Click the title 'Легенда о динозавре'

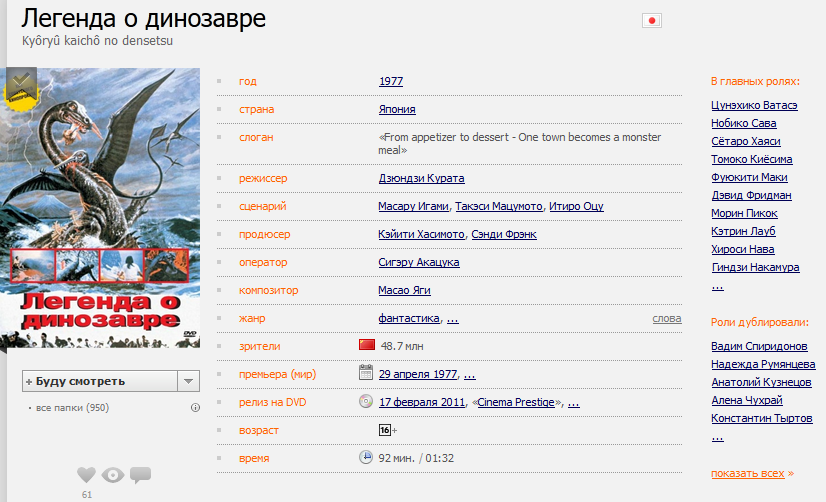click(x=143, y=18)
